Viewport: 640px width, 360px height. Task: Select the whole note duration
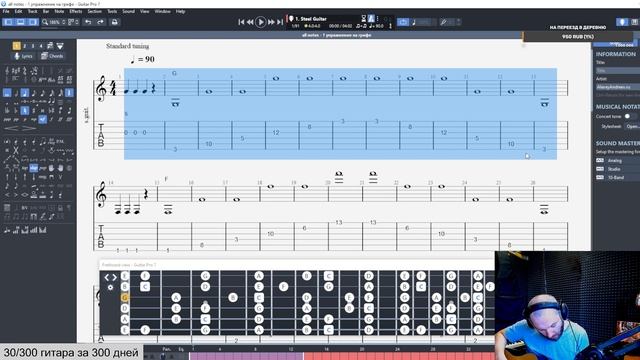pyautogui.click(x=7, y=93)
